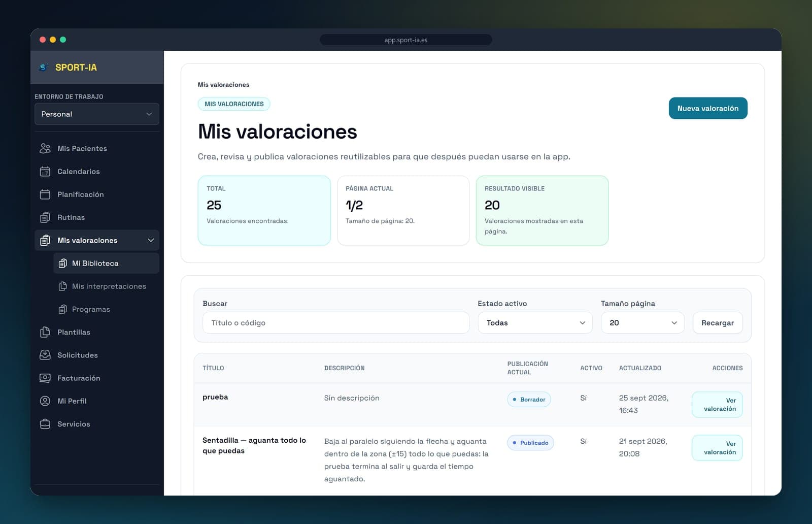Open the Programas submenu item
The width and height of the screenshot is (812, 524).
[106, 309]
